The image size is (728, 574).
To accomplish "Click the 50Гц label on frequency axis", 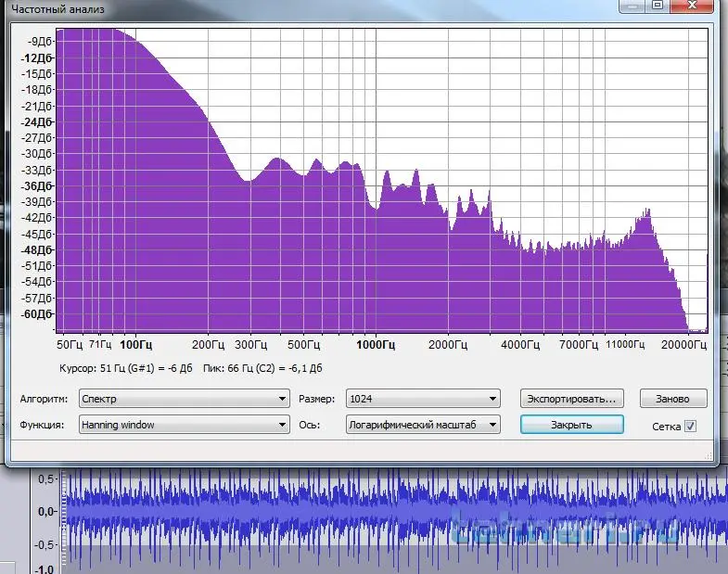I will click(70, 345).
